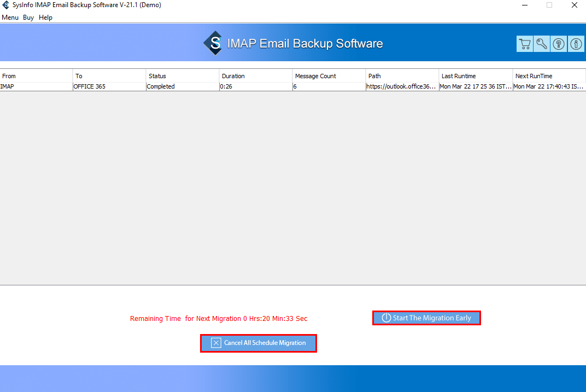Click the key activation icon
This screenshot has width=586, height=392.
pos(542,44)
